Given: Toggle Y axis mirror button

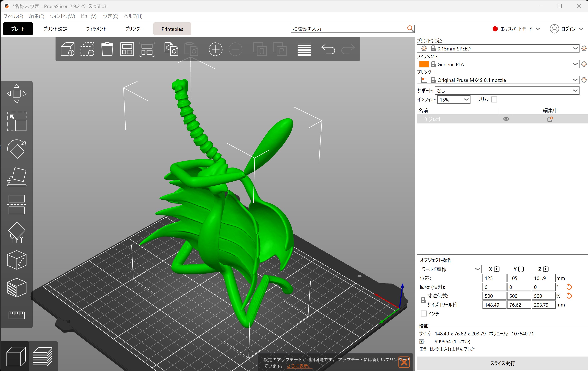Looking at the screenshot, I should tap(521, 269).
